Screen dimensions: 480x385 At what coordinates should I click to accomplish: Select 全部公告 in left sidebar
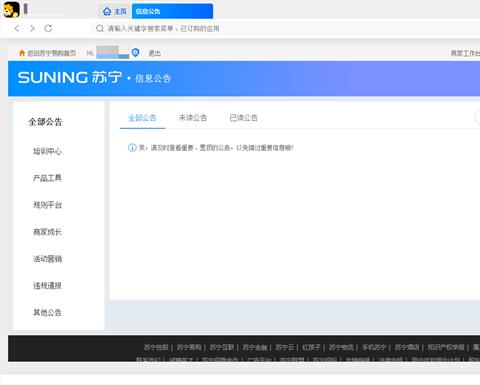pyautogui.click(x=45, y=122)
